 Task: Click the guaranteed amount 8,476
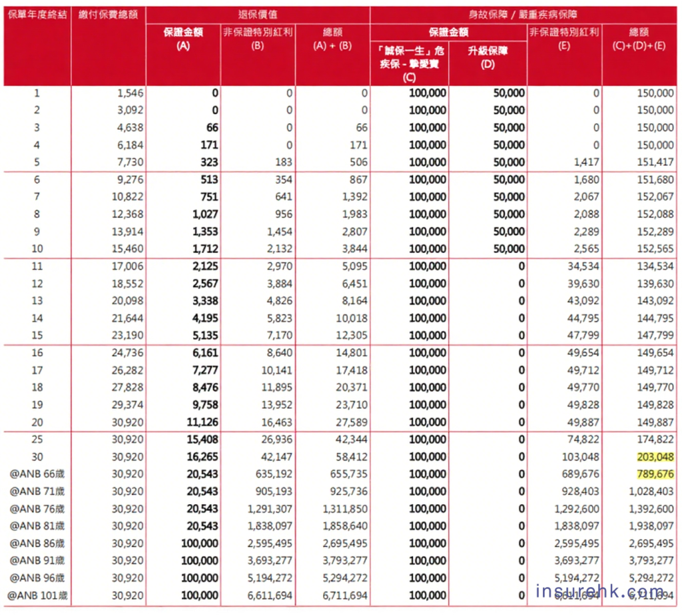click(205, 388)
